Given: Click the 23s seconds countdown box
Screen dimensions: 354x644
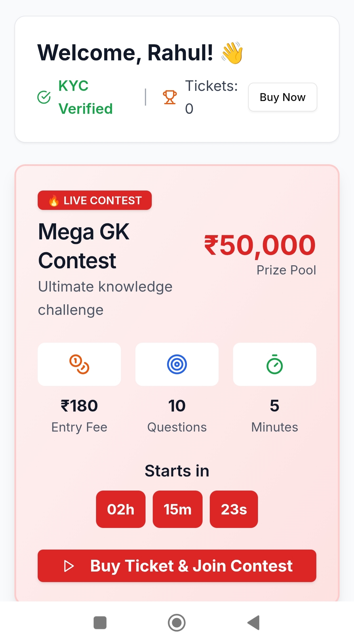Looking at the screenshot, I should 234,509.
